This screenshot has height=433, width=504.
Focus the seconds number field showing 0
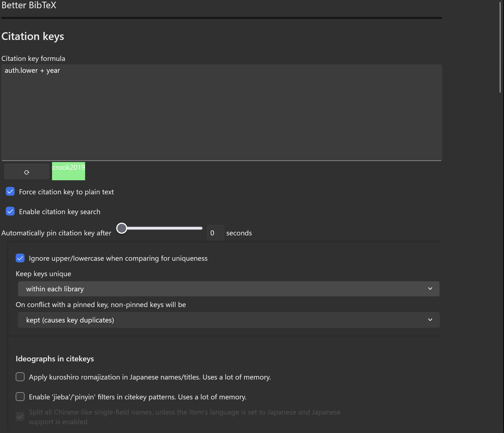click(x=215, y=233)
